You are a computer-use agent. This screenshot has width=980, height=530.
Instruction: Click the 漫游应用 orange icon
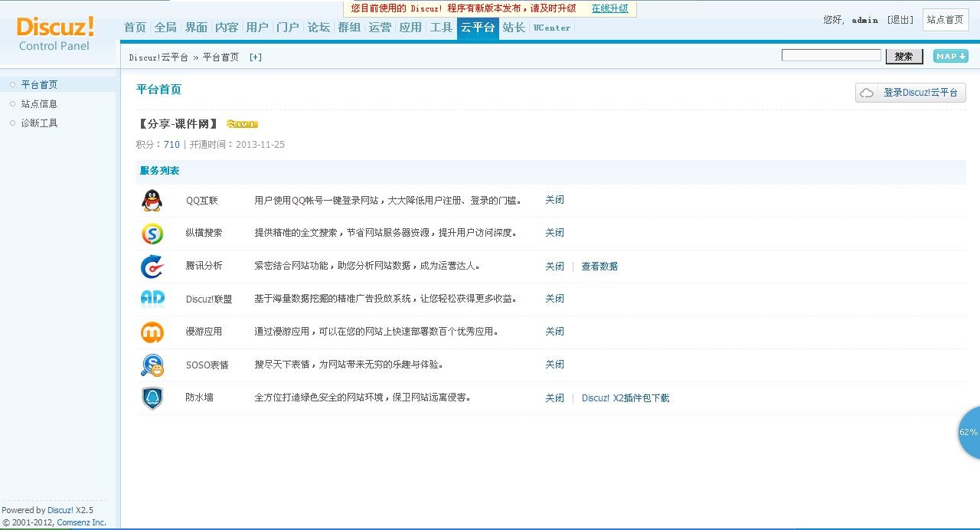point(152,332)
